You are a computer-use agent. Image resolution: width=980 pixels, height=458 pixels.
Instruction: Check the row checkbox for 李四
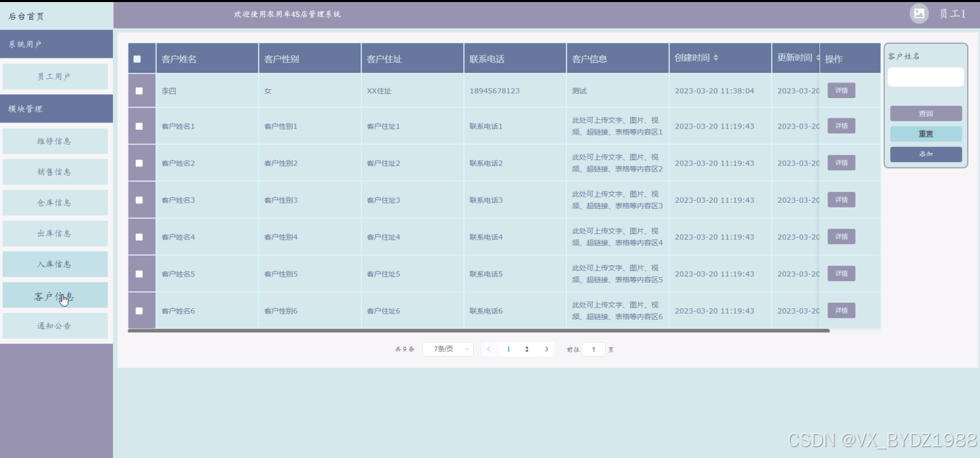coord(139,91)
